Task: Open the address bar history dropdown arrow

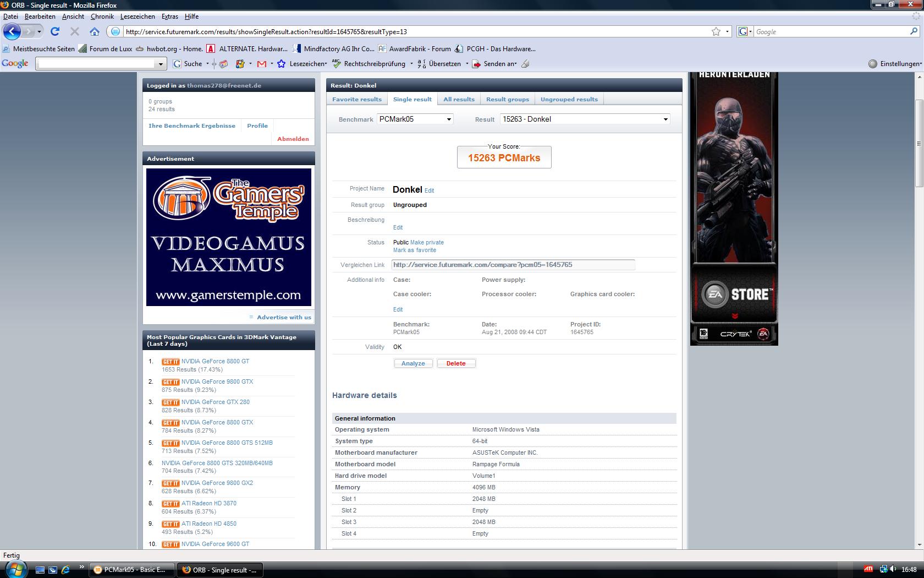Action: pyautogui.click(x=727, y=31)
